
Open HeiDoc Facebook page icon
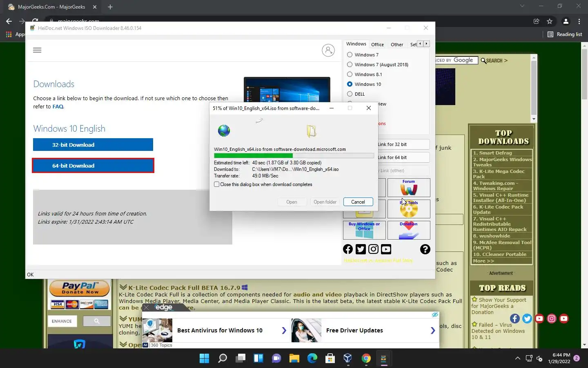[348, 249]
